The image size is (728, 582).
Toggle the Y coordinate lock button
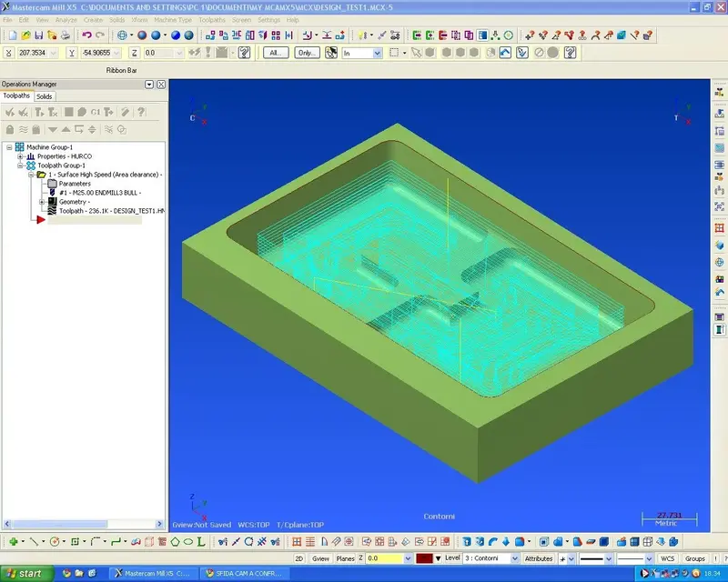tap(72, 53)
